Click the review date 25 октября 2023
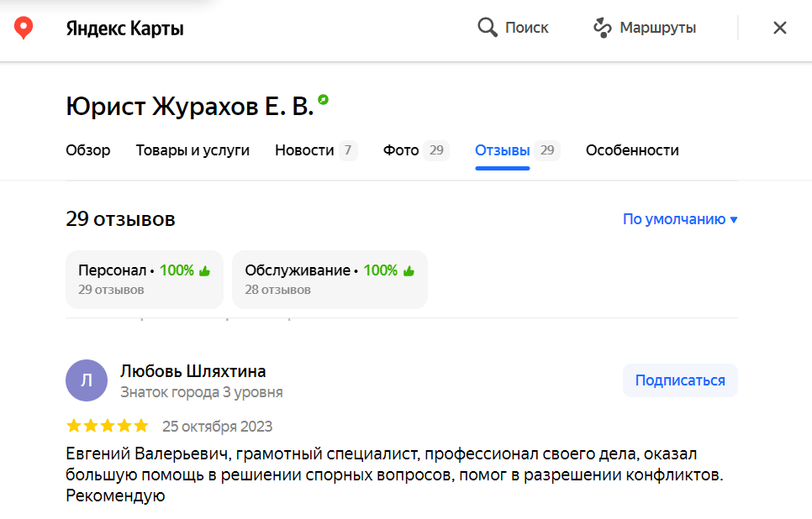Screen dimensions: 812x519 (x=218, y=427)
